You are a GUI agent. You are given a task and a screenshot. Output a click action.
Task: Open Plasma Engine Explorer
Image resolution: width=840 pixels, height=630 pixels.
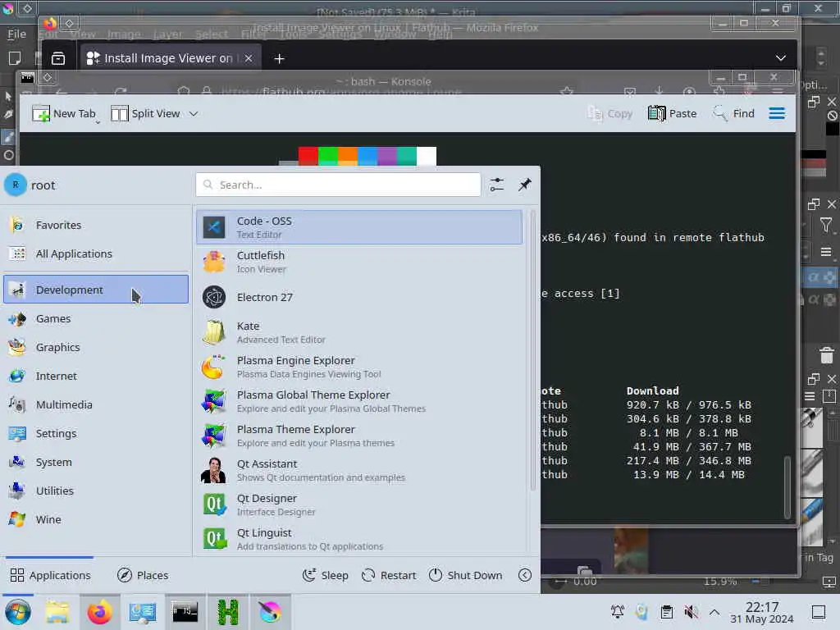point(359,367)
